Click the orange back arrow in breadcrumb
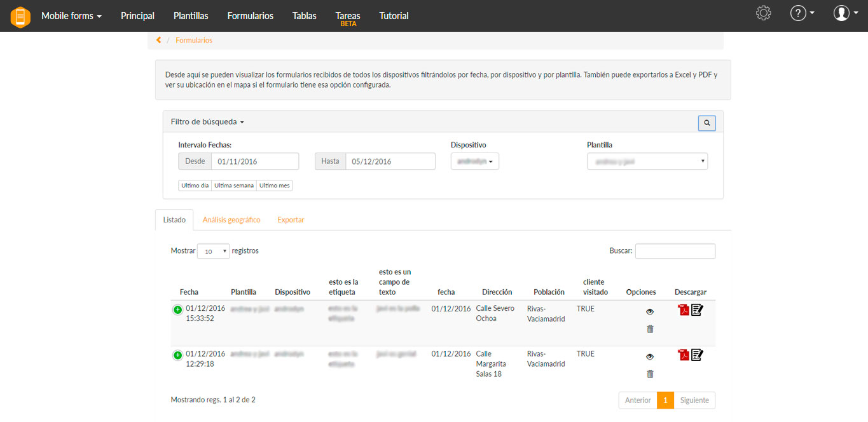This screenshot has width=868, height=422. click(x=158, y=40)
